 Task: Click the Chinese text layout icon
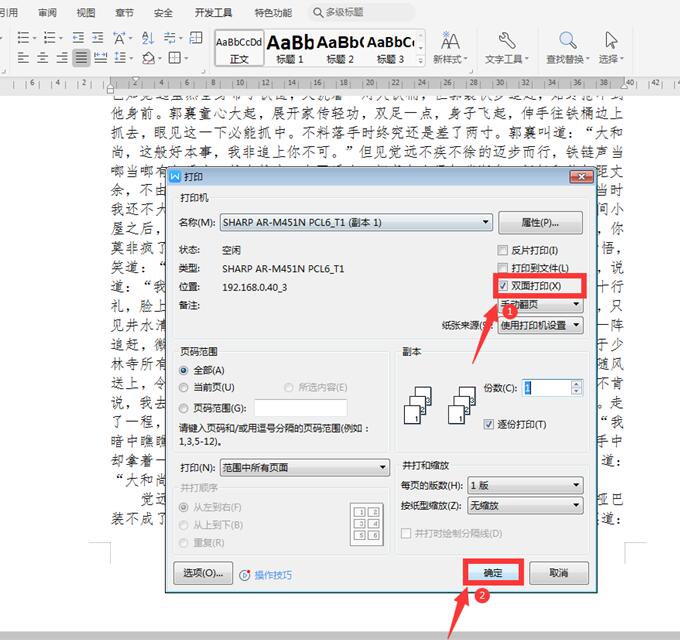pos(119,38)
